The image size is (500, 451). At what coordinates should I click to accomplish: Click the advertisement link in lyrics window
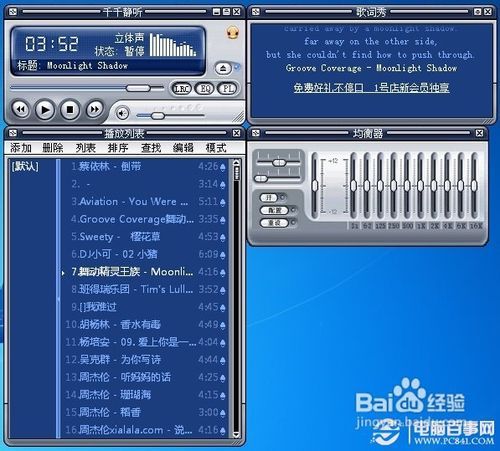(x=371, y=88)
